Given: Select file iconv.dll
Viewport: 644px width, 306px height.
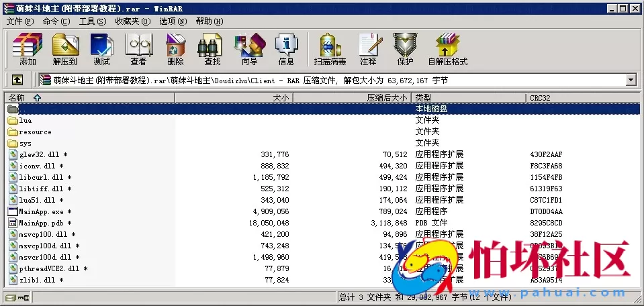Looking at the screenshot, I should (41, 166).
